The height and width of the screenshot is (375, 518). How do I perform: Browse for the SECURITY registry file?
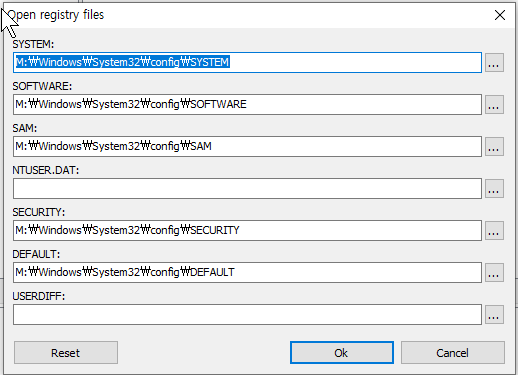point(494,230)
